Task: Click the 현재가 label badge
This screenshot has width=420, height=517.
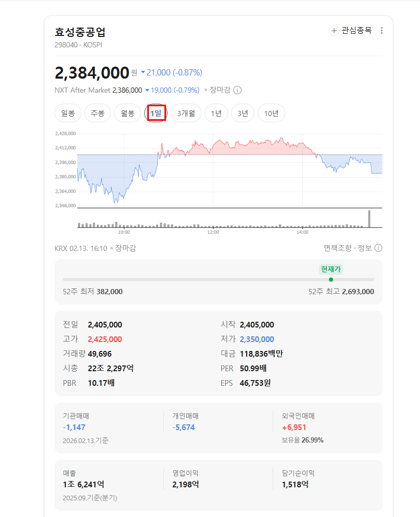Action: coord(331,269)
